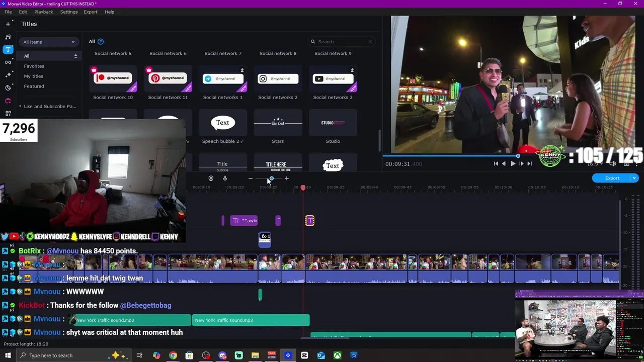Select the Featured category

click(x=34, y=86)
